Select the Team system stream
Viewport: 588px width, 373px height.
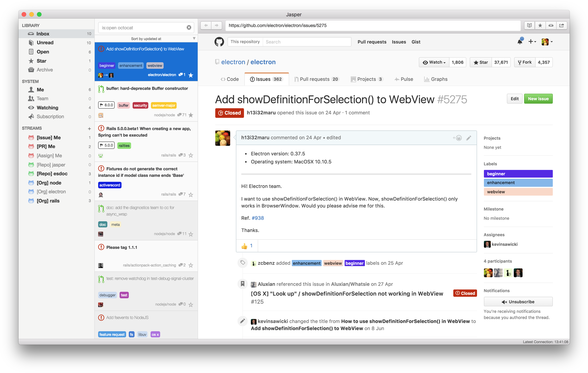point(57,98)
